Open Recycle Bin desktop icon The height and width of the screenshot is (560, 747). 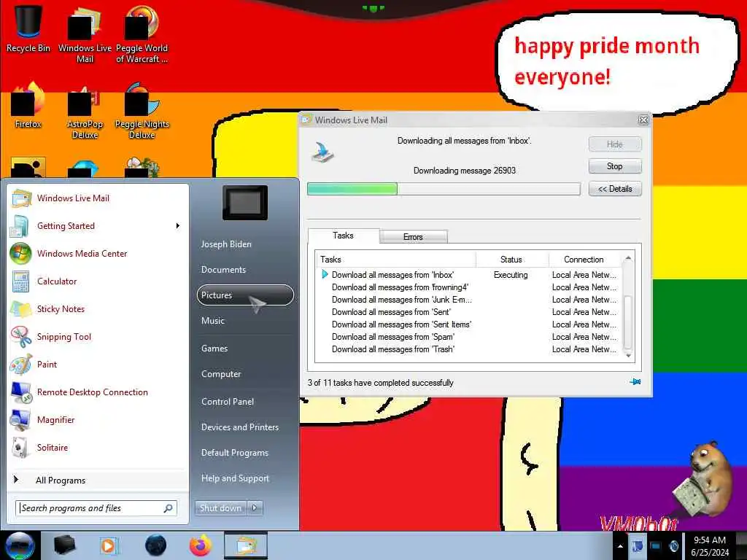[28, 28]
